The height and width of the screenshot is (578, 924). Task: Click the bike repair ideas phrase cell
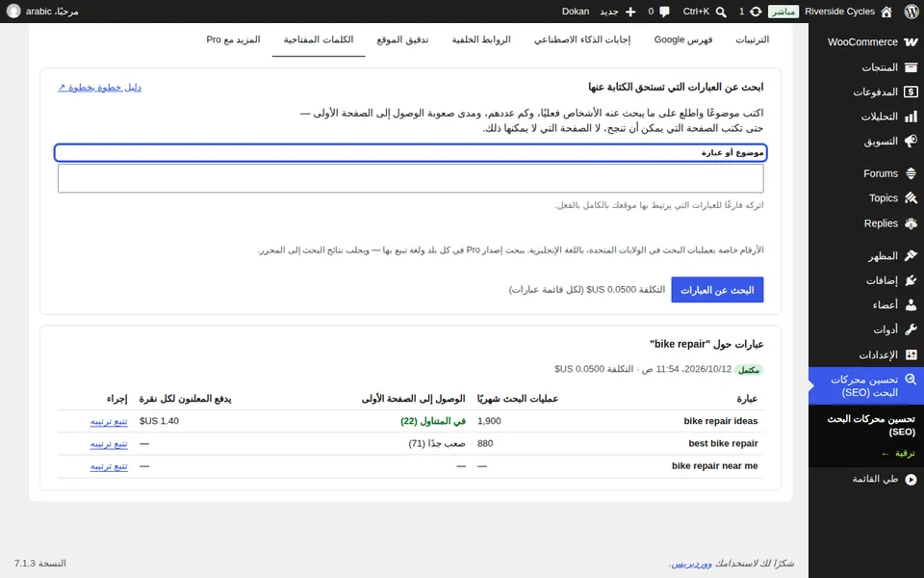(x=720, y=421)
